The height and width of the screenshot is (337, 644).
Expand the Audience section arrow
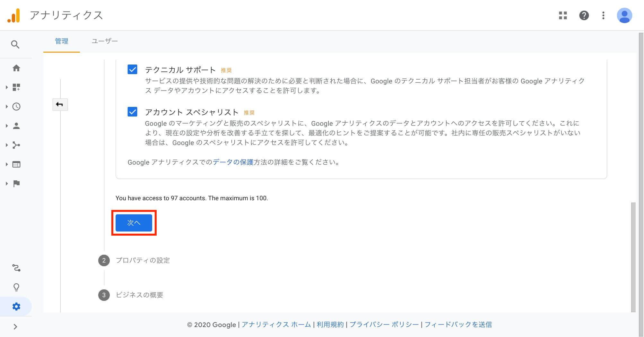coord(7,126)
